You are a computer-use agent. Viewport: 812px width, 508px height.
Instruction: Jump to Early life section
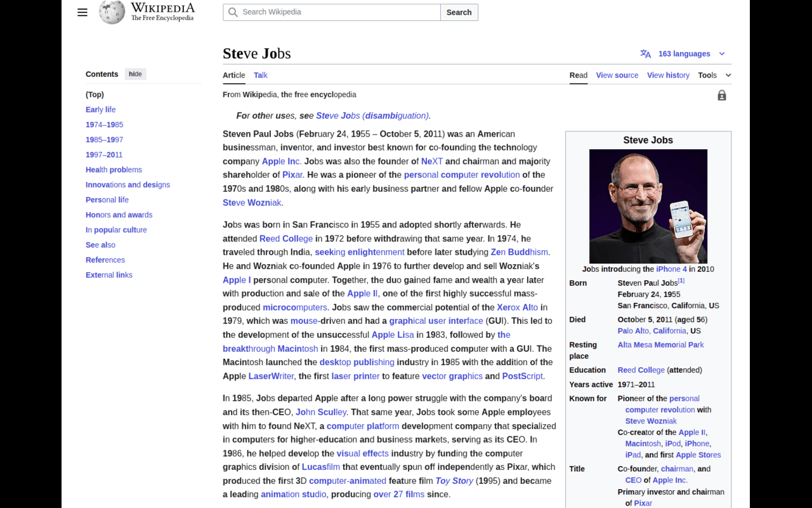click(100, 109)
